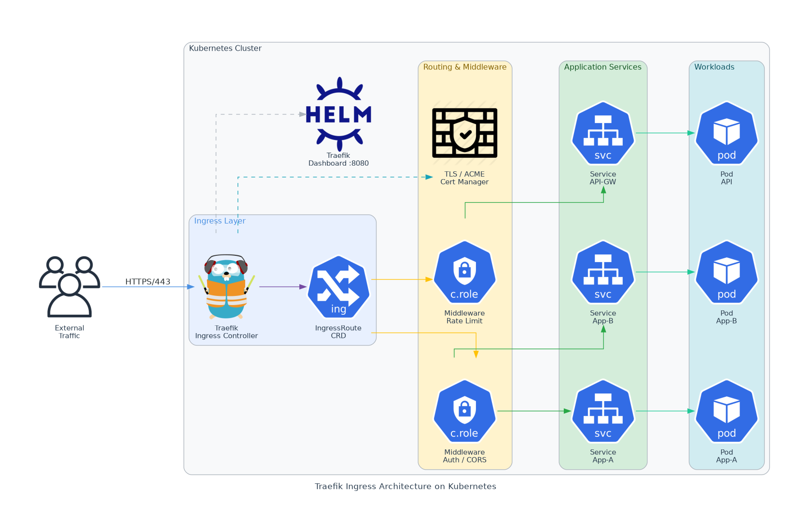Click the Middleware Rate Limit caption
This screenshot has height=531, width=812.
(464, 317)
